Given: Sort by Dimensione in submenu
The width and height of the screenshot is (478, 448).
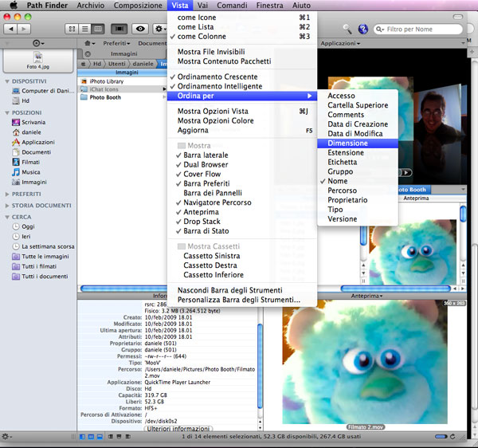Looking at the screenshot, I should coord(358,143).
